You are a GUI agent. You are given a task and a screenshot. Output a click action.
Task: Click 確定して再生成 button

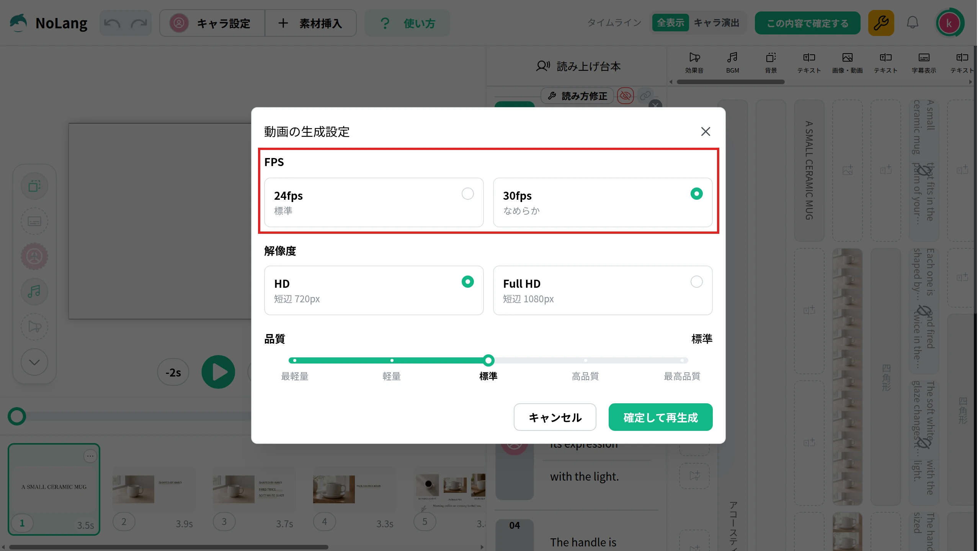[x=661, y=417]
